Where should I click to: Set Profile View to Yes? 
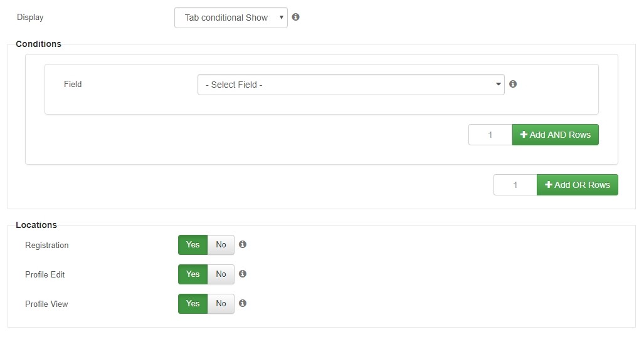pos(193,304)
